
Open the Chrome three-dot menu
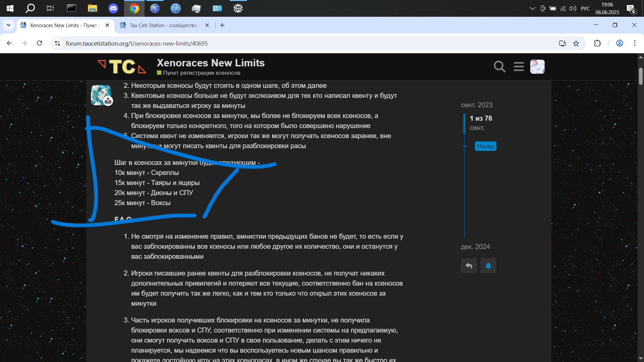click(x=635, y=44)
